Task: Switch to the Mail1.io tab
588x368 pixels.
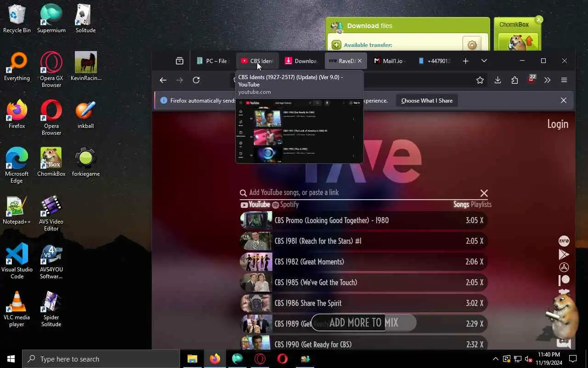Action: (x=389, y=61)
